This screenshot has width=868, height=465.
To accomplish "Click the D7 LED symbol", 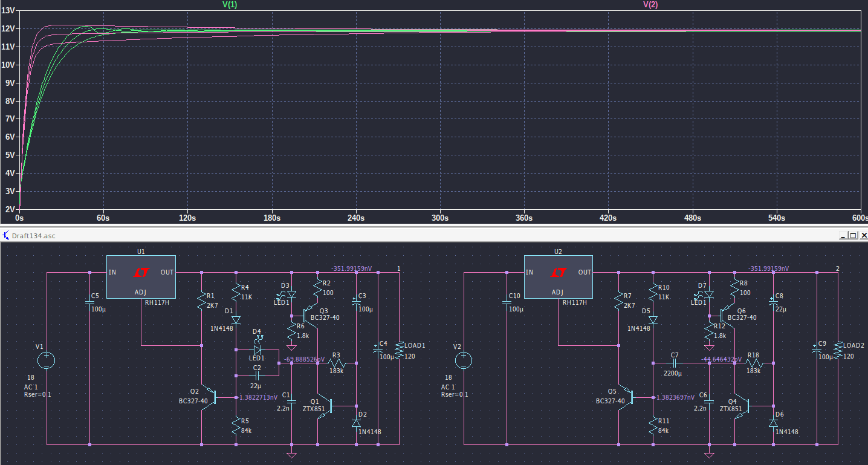I will [708, 294].
